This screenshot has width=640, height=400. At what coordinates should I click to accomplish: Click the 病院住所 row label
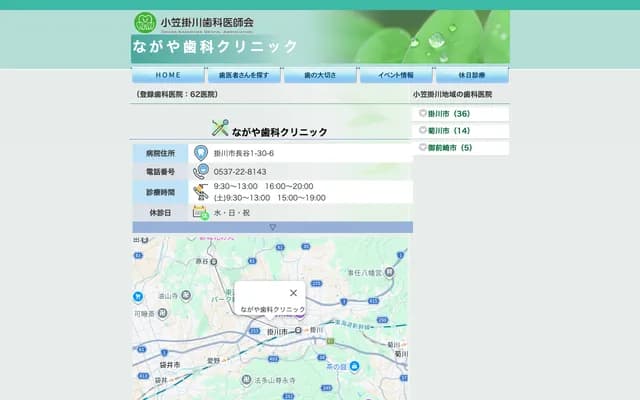160,153
